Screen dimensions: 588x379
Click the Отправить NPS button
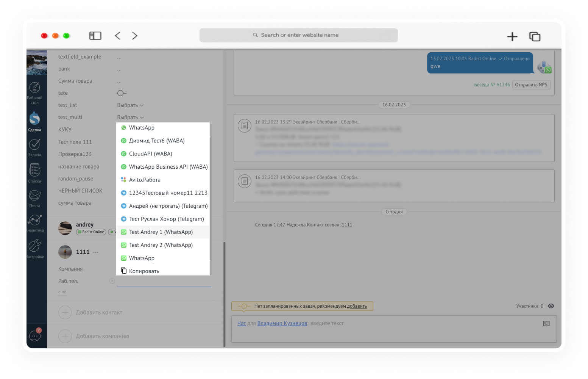click(x=531, y=85)
